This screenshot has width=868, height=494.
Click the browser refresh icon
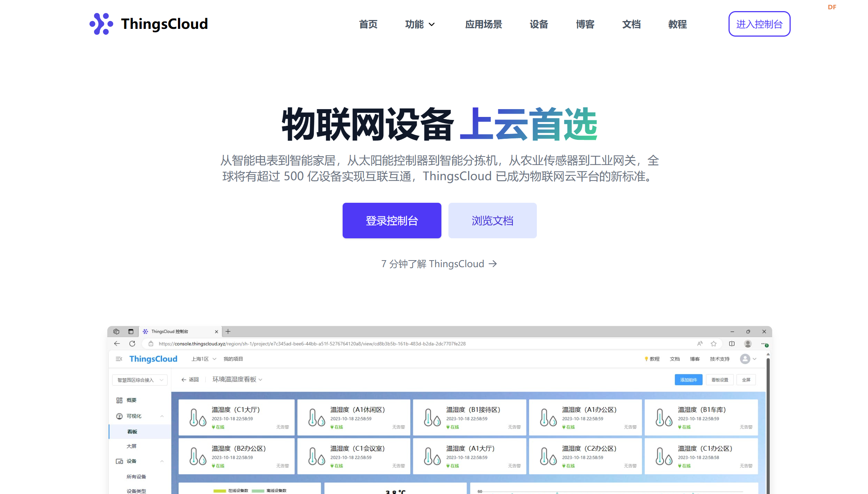[x=132, y=344]
